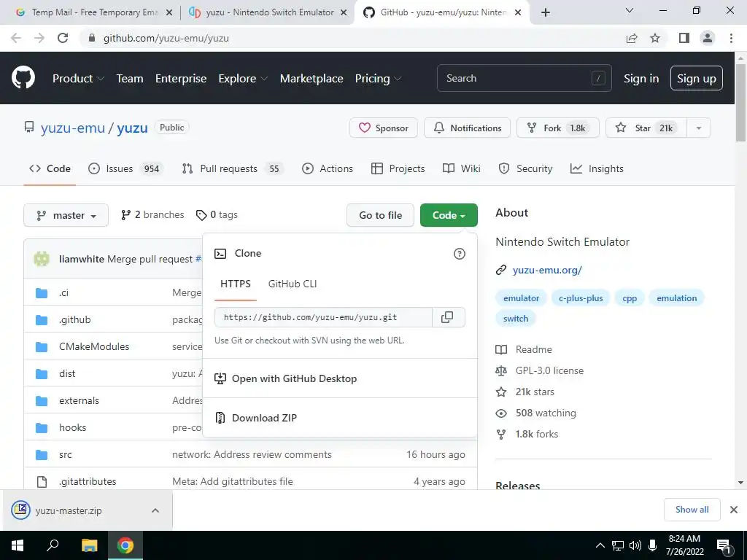
Task: Click the GitHub search field
Action: tap(524, 79)
